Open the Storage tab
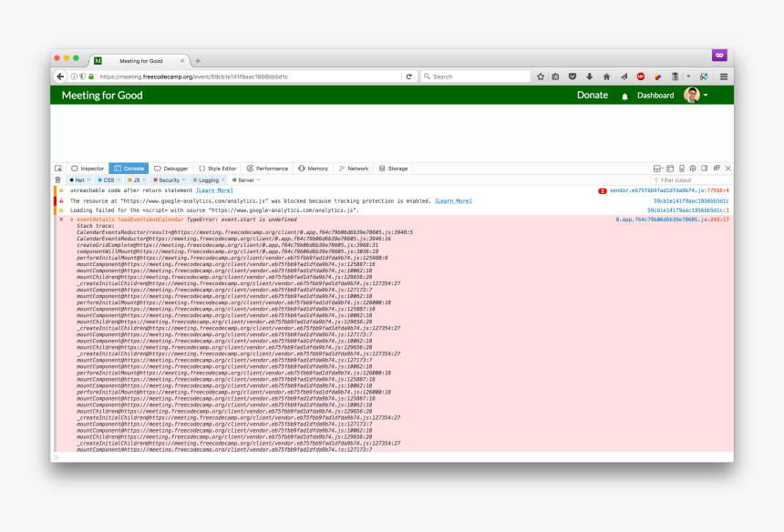 pos(394,169)
